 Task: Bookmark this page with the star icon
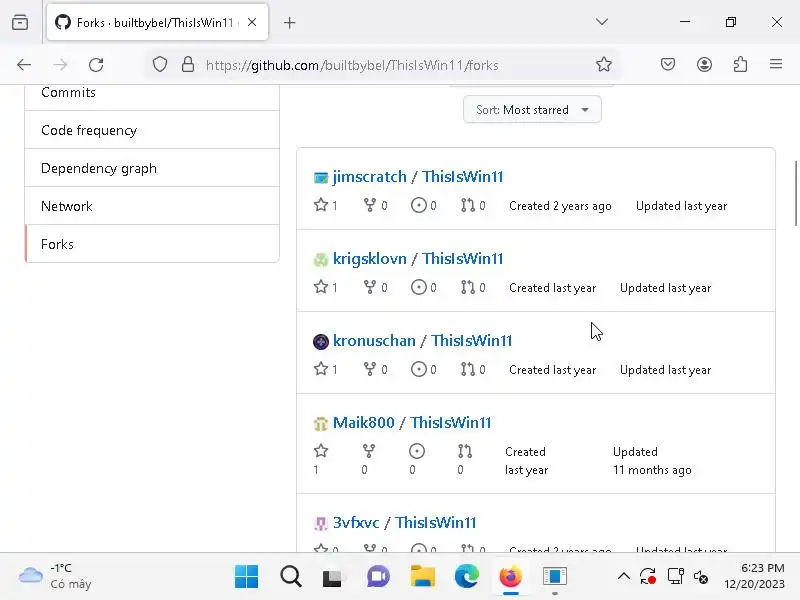pyautogui.click(x=604, y=64)
